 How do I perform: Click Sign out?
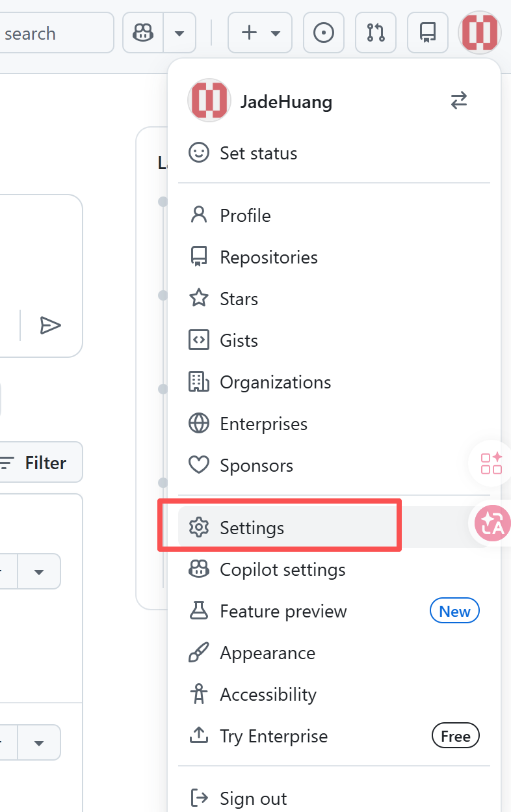tap(253, 798)
